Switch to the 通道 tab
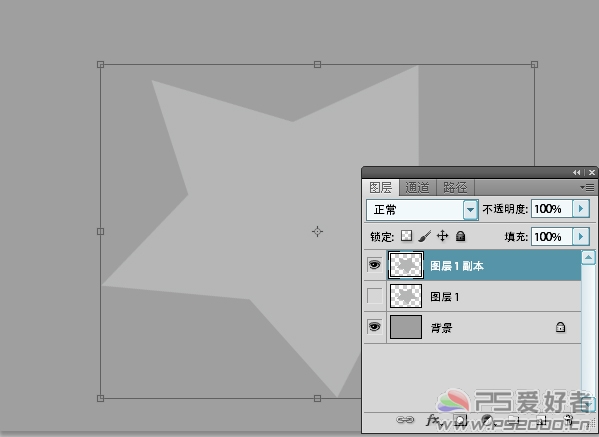 pyautogui.click(x=417, y=188)
